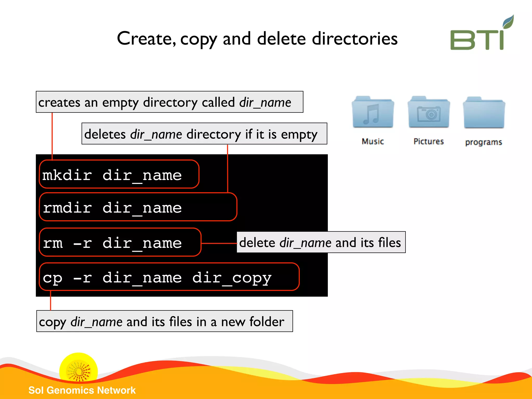Click the Sol Genomics Network text
The width and height of the screenshot is (532, 399).
(82, 390)
